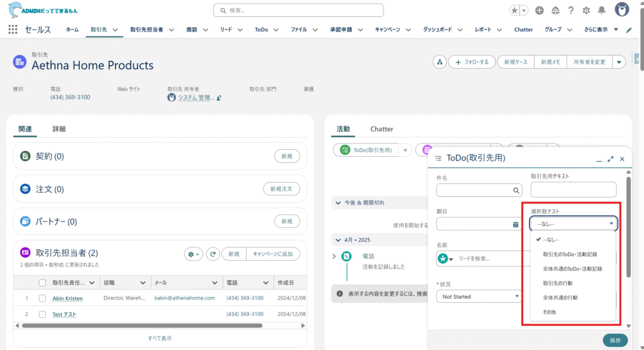This screenshot has height=350, width=644.
Task: Click the contacts table horizontal scrollbar
Action: click(x=142, y=325)
